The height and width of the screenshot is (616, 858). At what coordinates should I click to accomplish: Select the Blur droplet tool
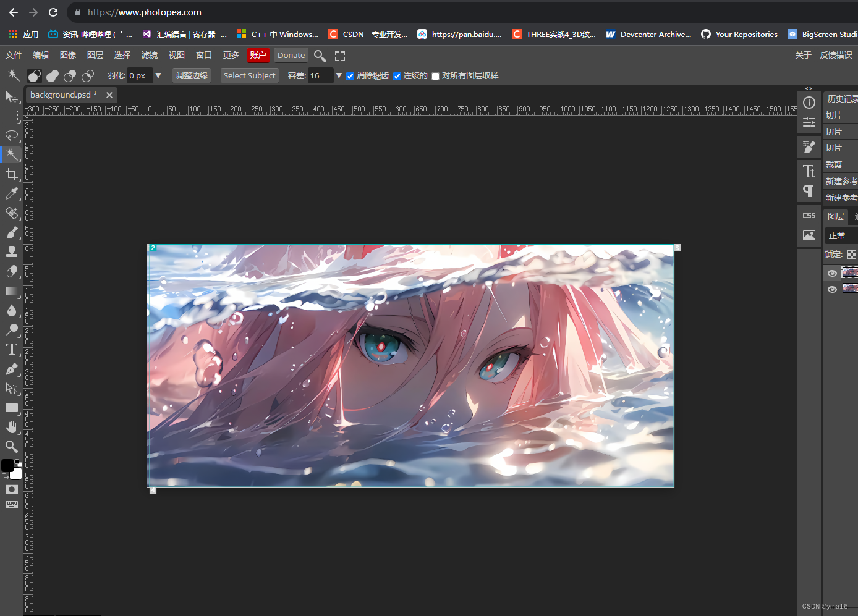click(x=12, y=310)
